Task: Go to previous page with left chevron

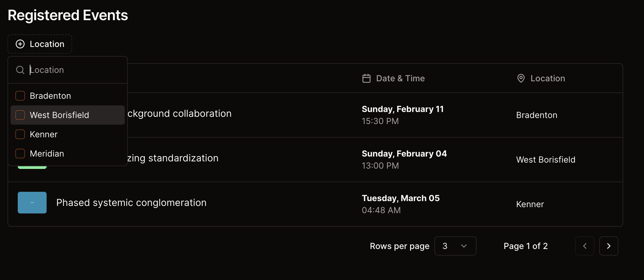Action: click(584, 246)
